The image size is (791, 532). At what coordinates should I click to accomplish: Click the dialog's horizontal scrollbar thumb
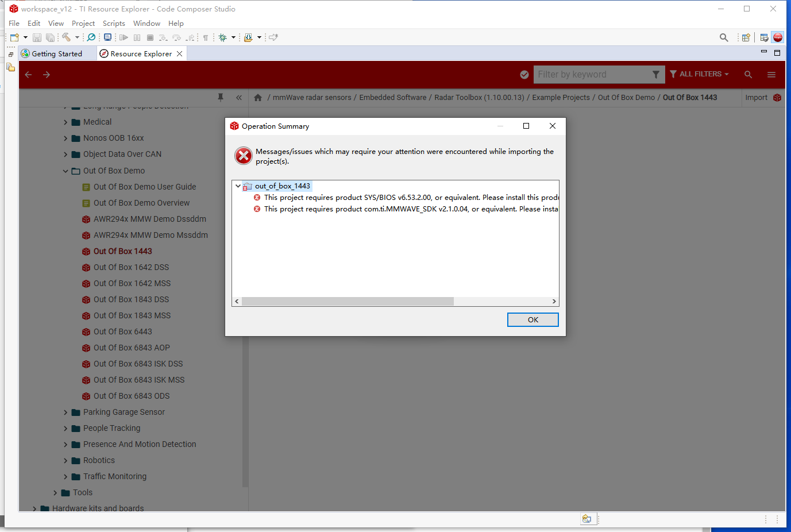click(x=348, y=301)
